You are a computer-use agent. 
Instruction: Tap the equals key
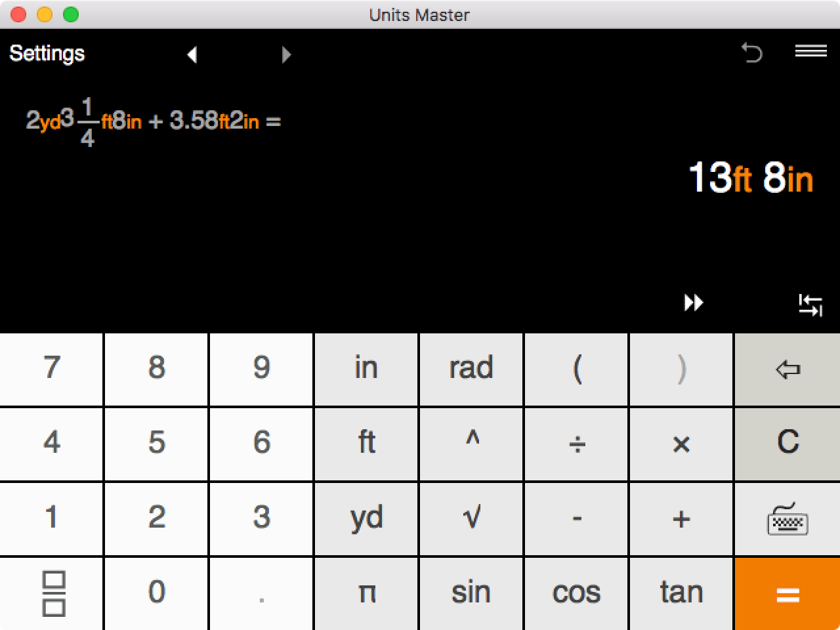tap(787, 594)
